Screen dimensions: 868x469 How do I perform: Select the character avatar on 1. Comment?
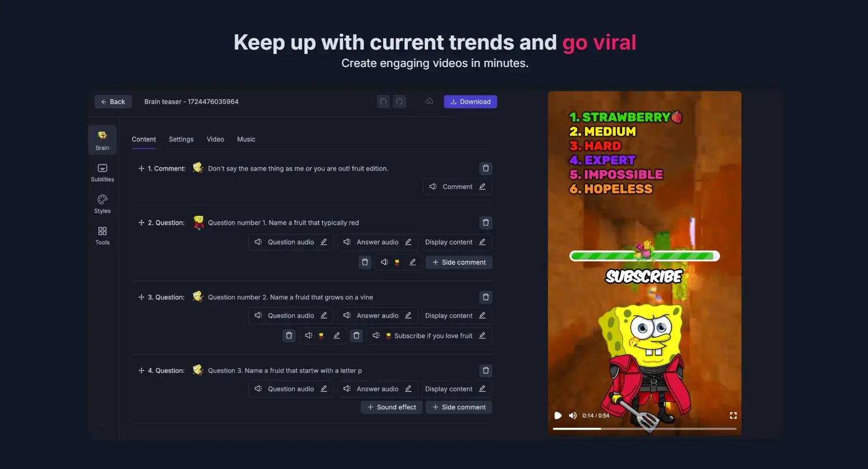pos(198,168)
